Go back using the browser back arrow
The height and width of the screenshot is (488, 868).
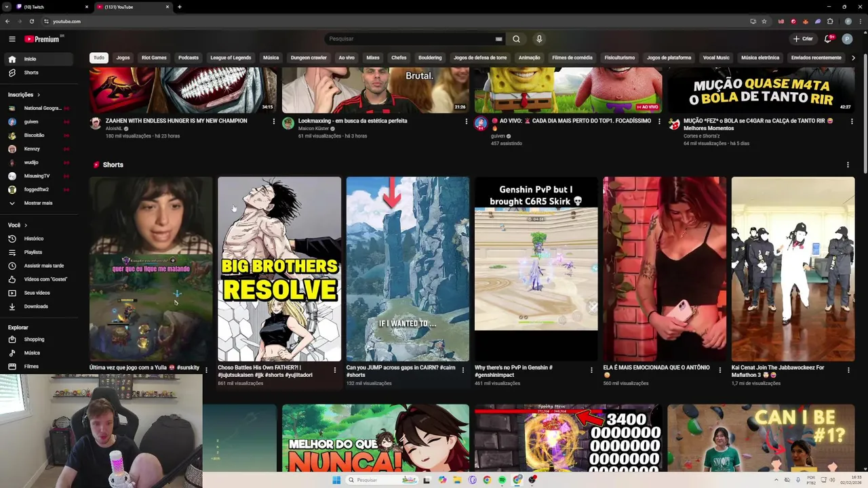click(7, 21)
